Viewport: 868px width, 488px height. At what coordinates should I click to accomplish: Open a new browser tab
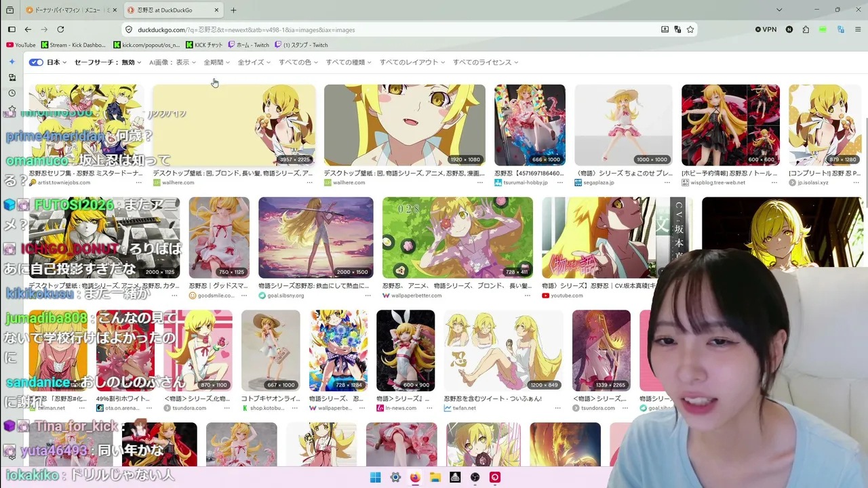[x=233, y=10]
